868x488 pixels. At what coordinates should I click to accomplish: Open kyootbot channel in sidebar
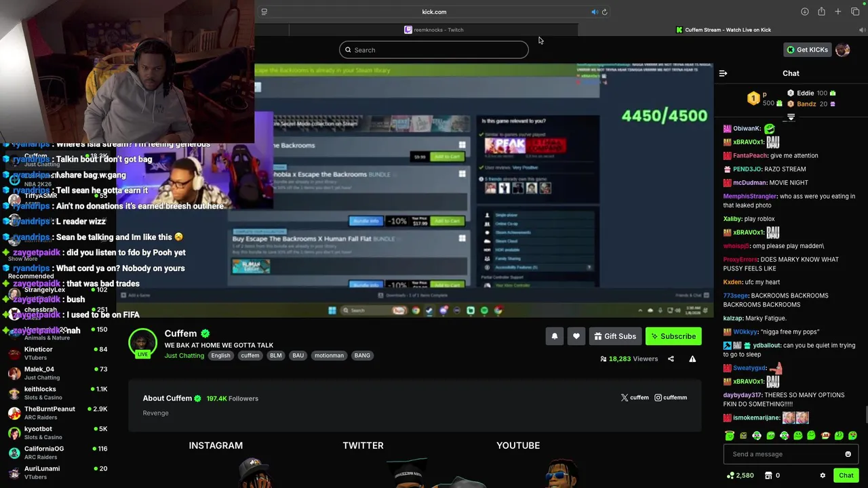click(58, 433)
